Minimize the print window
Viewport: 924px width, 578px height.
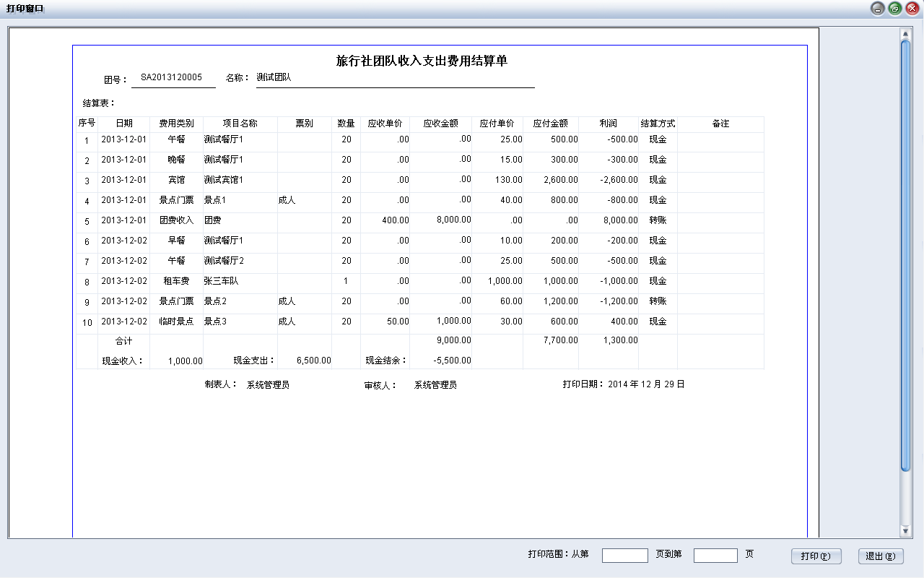[878, 9]
